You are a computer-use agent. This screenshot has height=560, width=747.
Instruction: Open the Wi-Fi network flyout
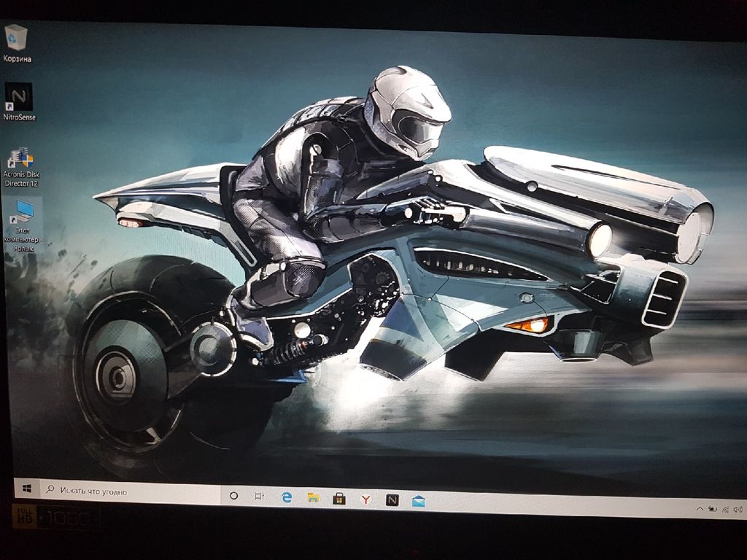725,508
